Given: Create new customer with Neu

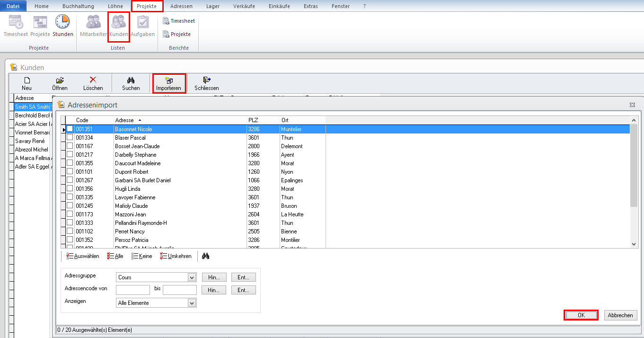Looking at the screenshot, I should click(x=26, y=84).
